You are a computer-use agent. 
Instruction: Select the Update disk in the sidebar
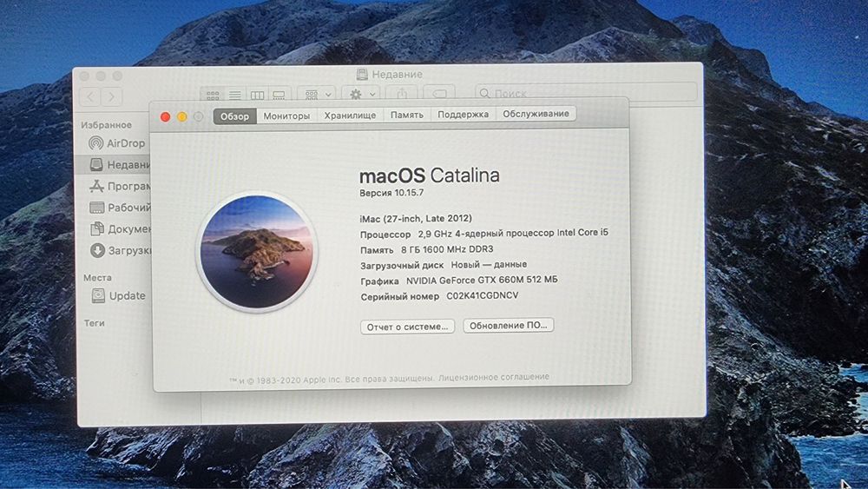[119, 295]
